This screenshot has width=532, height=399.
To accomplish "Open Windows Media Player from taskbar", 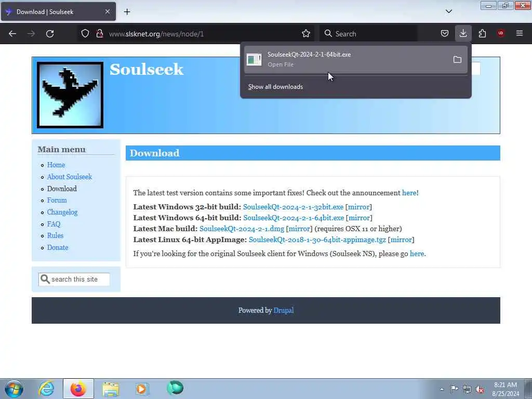I will pyautogui.click(x=141, y=389).
